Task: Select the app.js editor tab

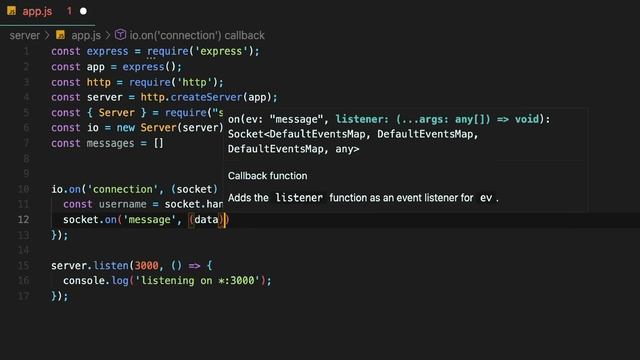Action: click(47, 12)
